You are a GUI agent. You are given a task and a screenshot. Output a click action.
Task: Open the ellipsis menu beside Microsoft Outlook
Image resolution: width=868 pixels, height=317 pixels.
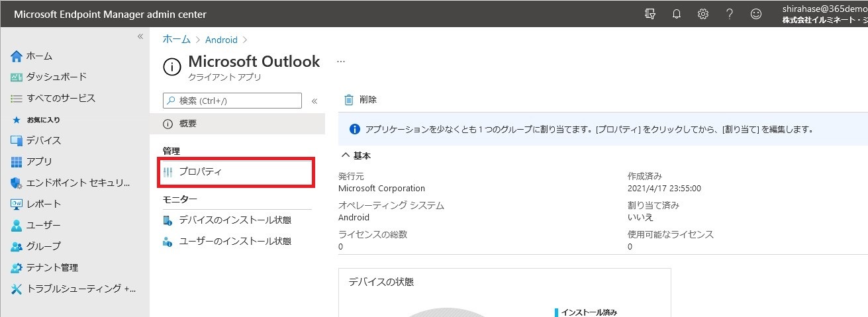point(341,62)
